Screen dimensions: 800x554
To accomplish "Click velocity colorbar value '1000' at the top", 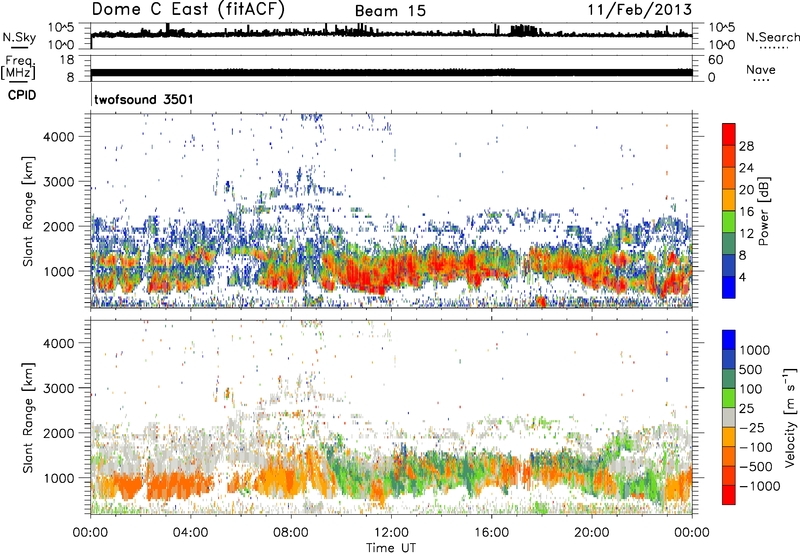I will click(x=755, y=350).
